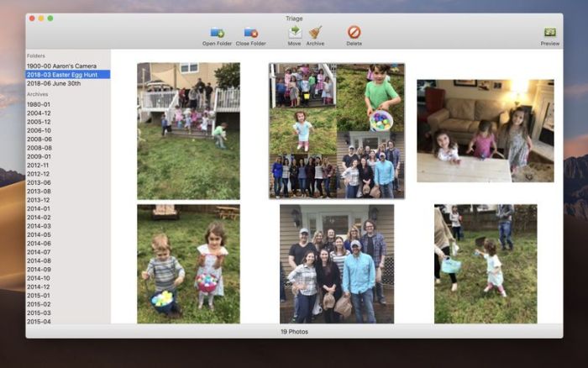
Task: Open the 1980-01 archive
Action: [x=68, y=104]
